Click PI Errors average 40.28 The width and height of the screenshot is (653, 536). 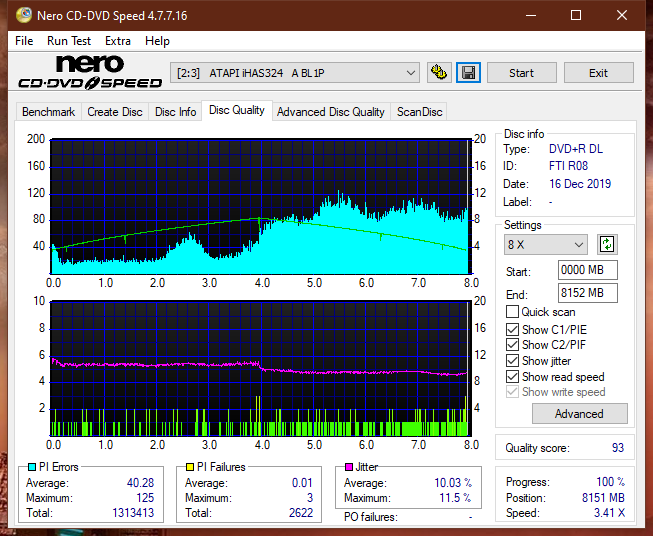coord(140,483)
